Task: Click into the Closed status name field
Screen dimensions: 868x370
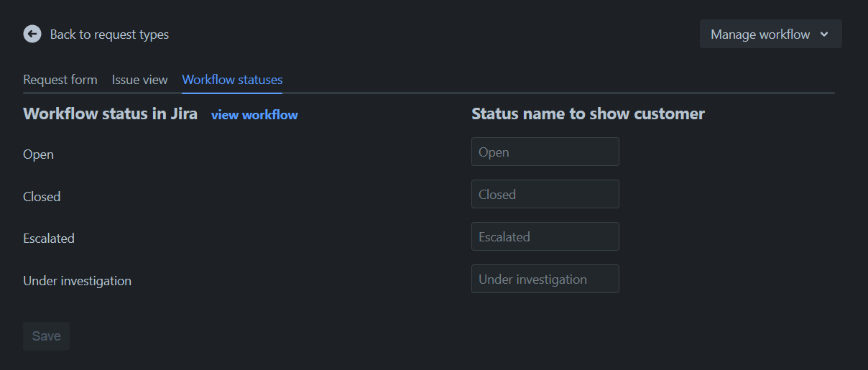Action: pos(545,195)
